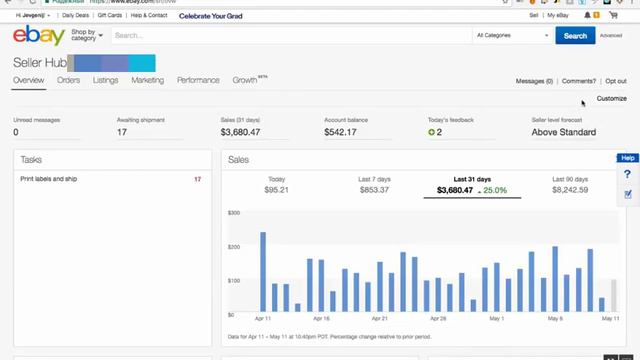Click the 25.0% percentage change indicator
The width and height of the screenshot is (640, 360).
(492, 190)
